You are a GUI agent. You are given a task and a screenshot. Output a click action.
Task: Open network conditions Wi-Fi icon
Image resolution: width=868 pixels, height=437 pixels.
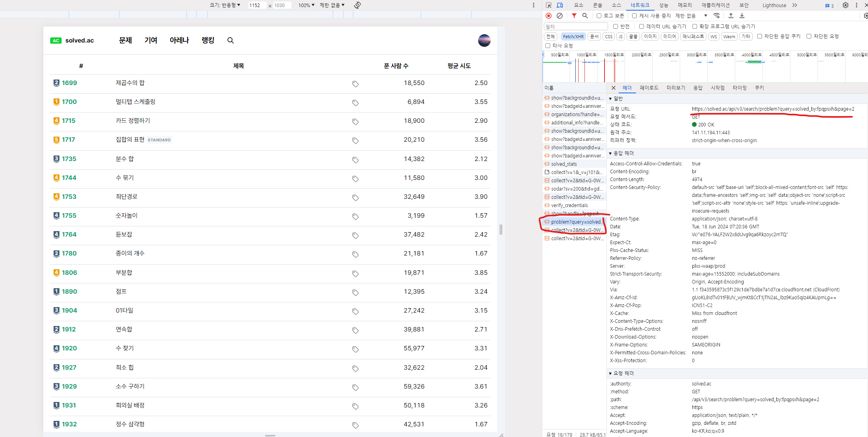pyautogui.click(x=717, y=16)
